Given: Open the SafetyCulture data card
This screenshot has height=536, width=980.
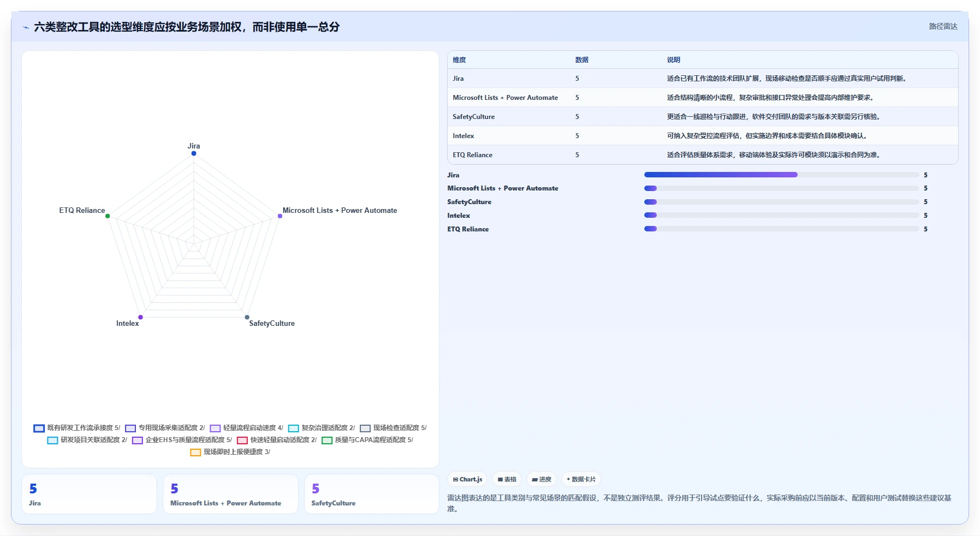Looking at the screenshot, I should click(x=372, y=494).
